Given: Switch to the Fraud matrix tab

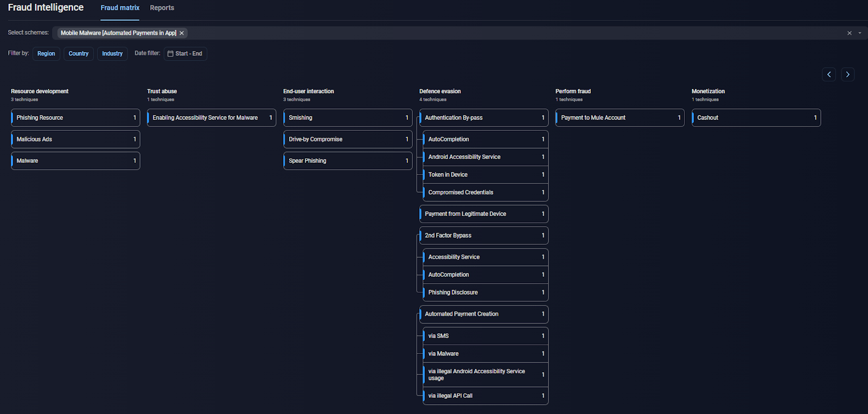Looking at the screenshot, I should (120, 8).
